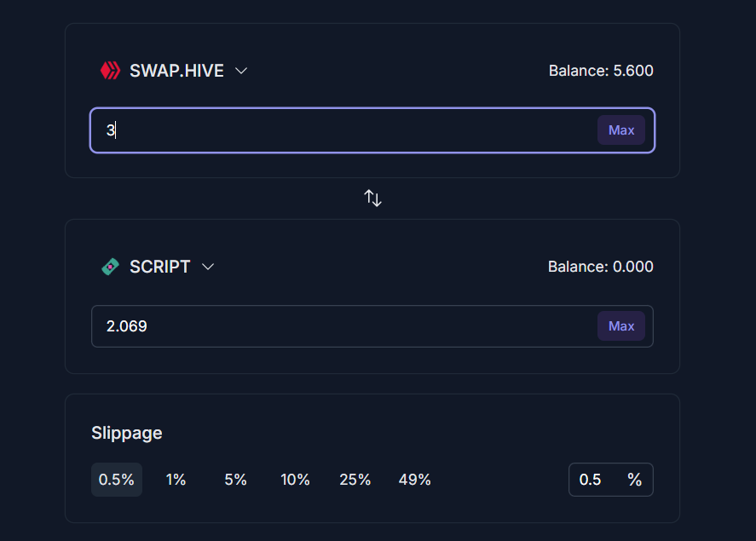Select 5% slippage option
The height and width of the screenshot is (541, 756).
click(235, 480)
